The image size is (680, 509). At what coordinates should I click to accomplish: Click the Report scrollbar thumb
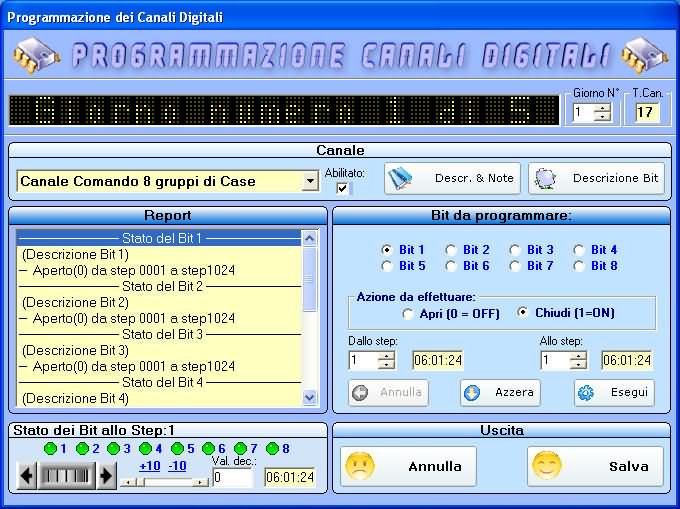pyautogui.click(x=310, y=279)
